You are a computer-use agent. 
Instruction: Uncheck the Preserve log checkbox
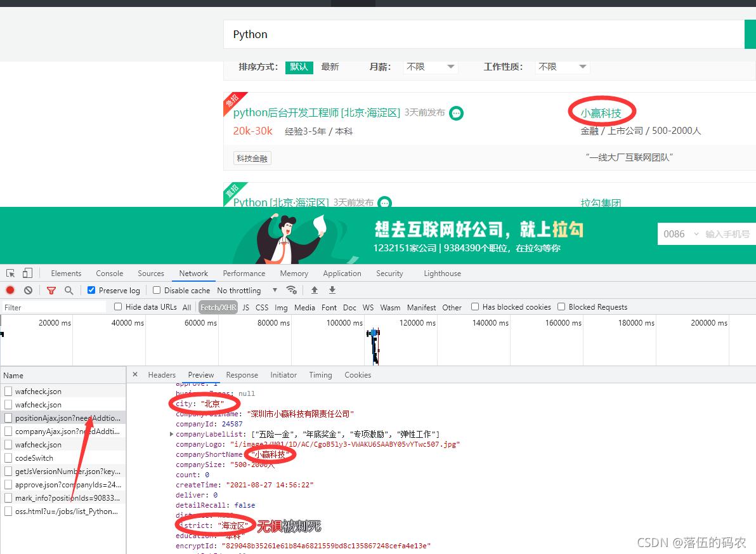tap(91, 290)
